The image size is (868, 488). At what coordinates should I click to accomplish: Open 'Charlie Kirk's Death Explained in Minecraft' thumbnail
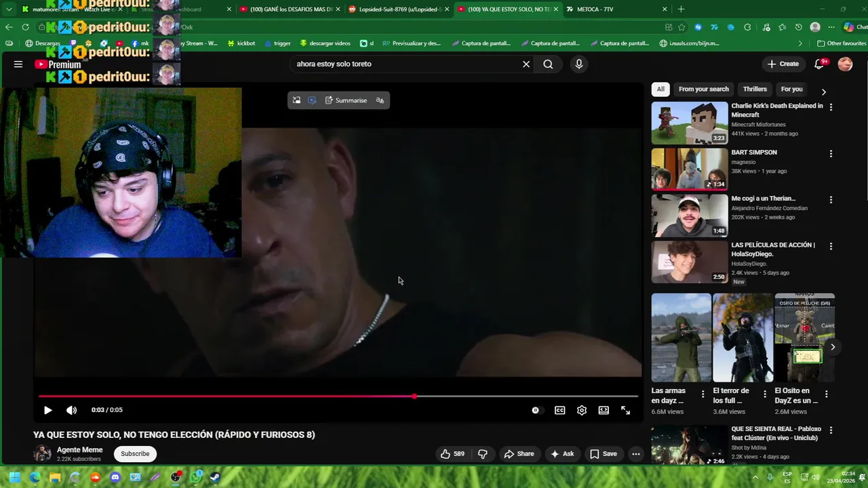click(x=690, y=123)
